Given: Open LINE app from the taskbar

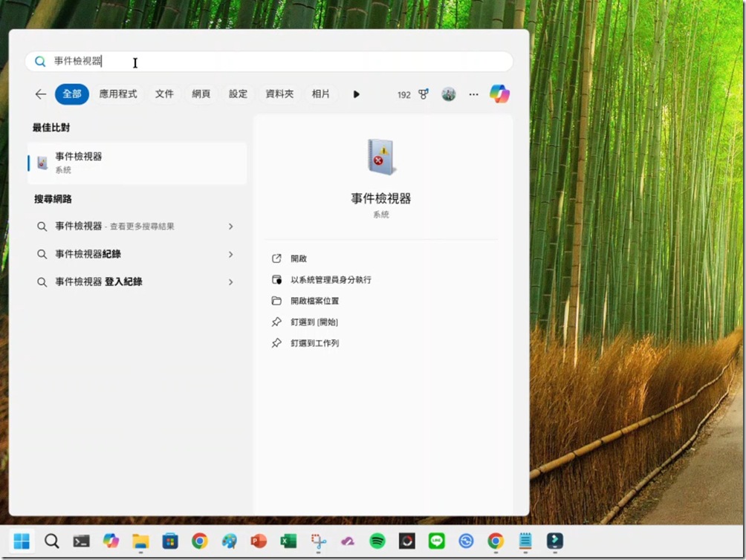Looking at the screenshot, I should [436, 541].
